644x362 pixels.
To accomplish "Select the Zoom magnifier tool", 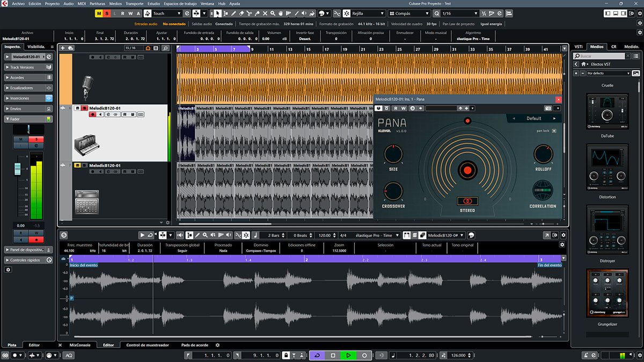I will tap(273, 13).
